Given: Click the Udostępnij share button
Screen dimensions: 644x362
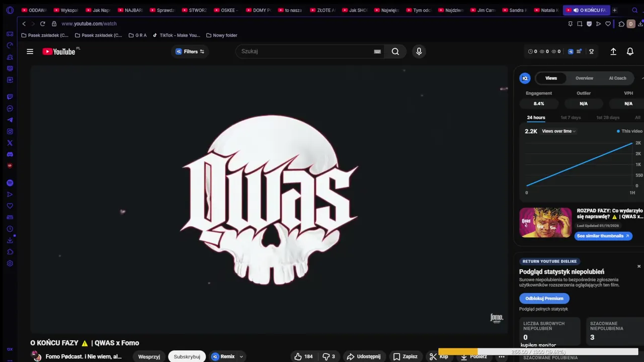Looking at the screenshot, I should (x=364, y=356).
